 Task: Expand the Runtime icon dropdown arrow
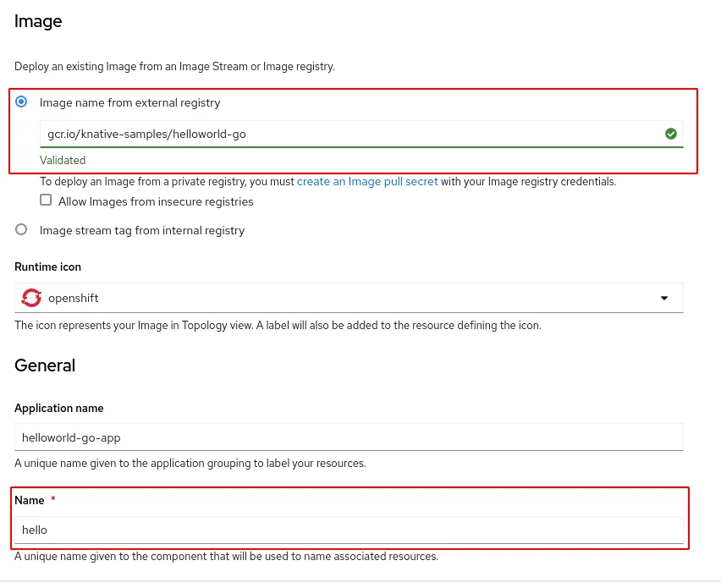(664, 298)
